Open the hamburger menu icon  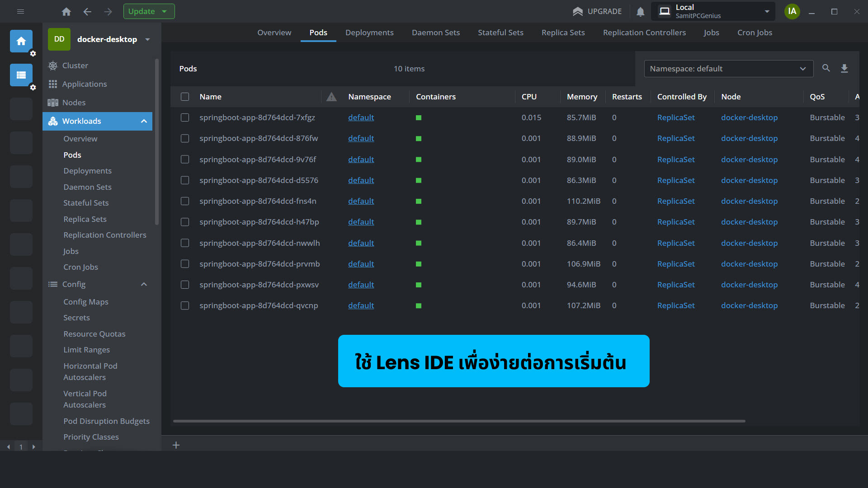[x=20, y=11]
